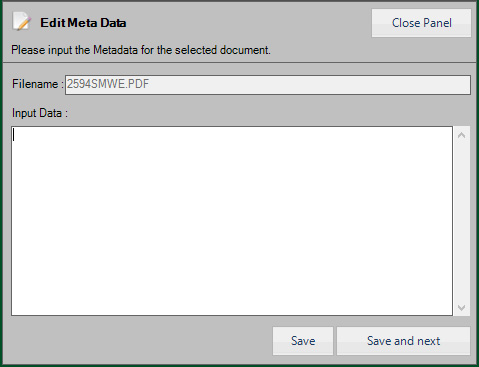This screenshot has height=367, width=479.
Task: Click the Save and next button
Action: 403,341
